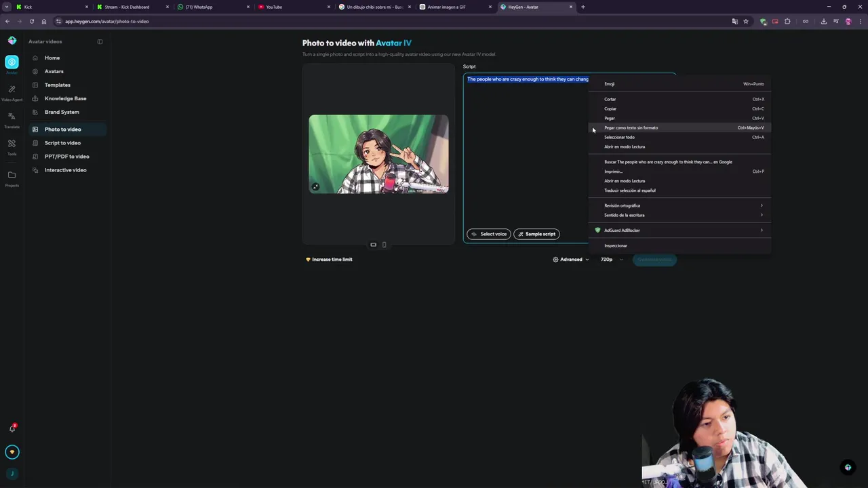Choose Emoji from the context menu
Image resolution: width=868 pixels, height=488 pixels.
[680, 84]
